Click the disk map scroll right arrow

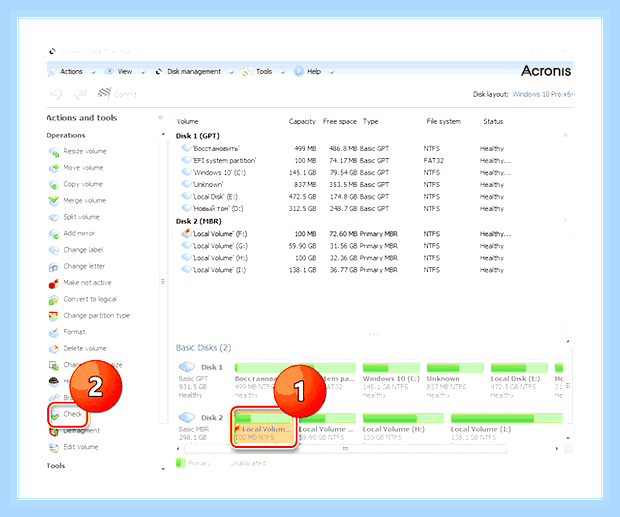pos(557,449)
